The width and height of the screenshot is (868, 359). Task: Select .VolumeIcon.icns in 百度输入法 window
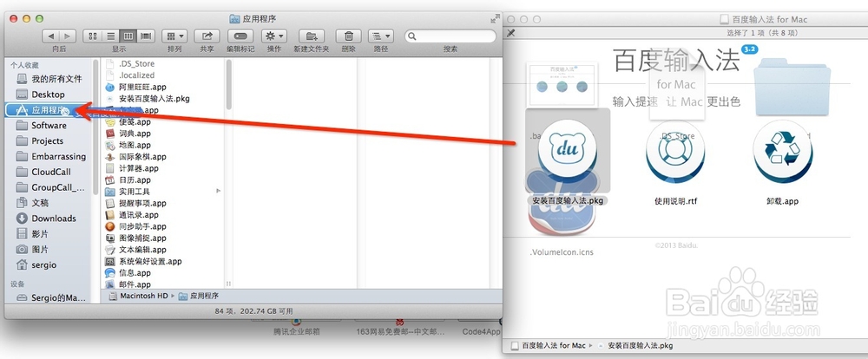tap(562, 252)
